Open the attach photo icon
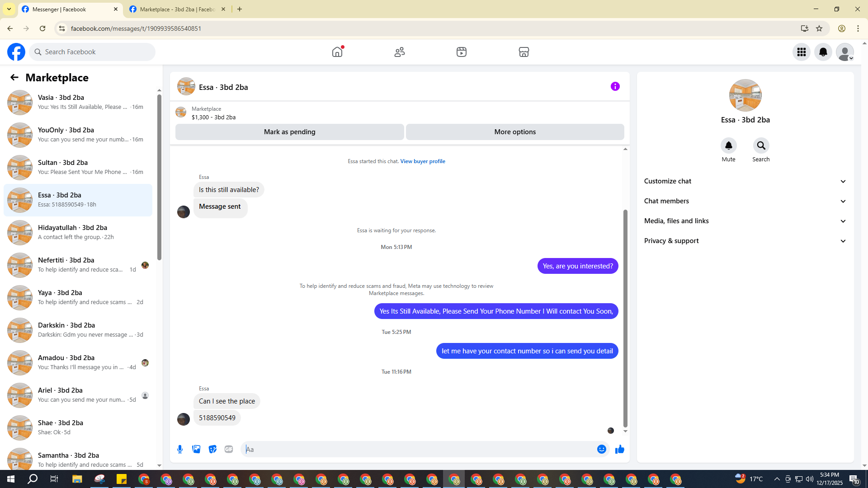Viewport: 868px width, 488px height. 196,449
